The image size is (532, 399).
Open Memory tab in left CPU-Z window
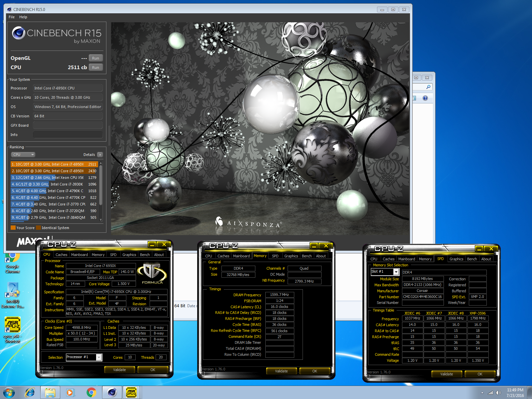pyautogui.click(x=98, y=255)
